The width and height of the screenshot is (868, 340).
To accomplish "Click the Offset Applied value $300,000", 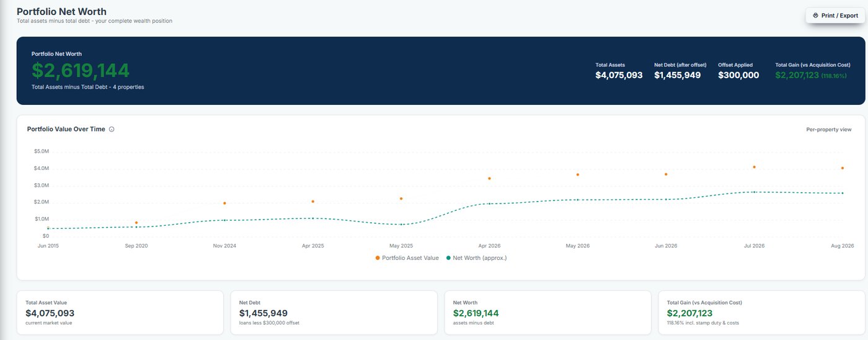I will tap(738, 75).
